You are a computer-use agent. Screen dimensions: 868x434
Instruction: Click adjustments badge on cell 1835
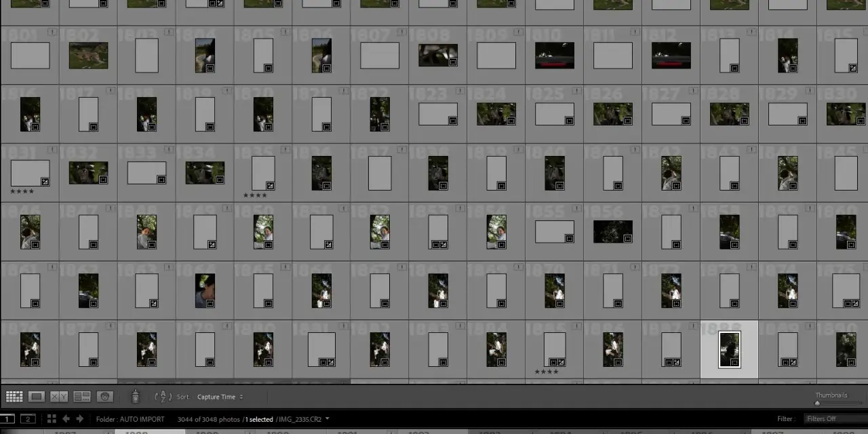tap(270, 186)
